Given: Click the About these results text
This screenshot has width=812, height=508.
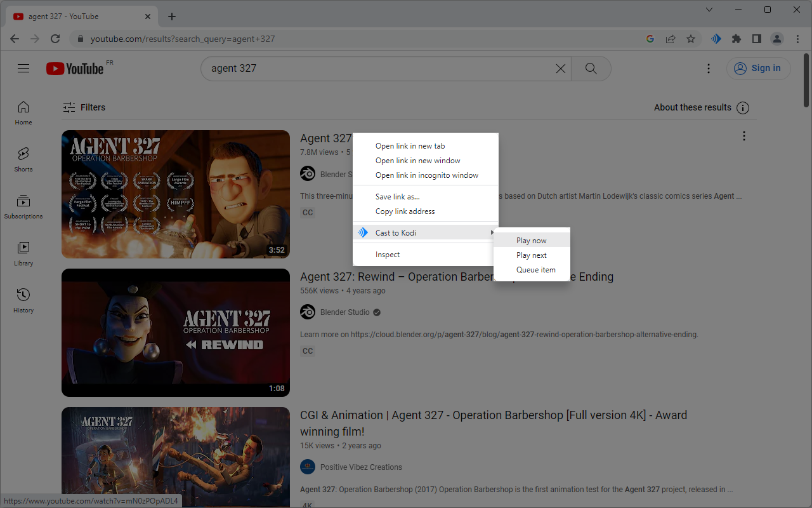Looking at the screenshot, I should [693, 108].
